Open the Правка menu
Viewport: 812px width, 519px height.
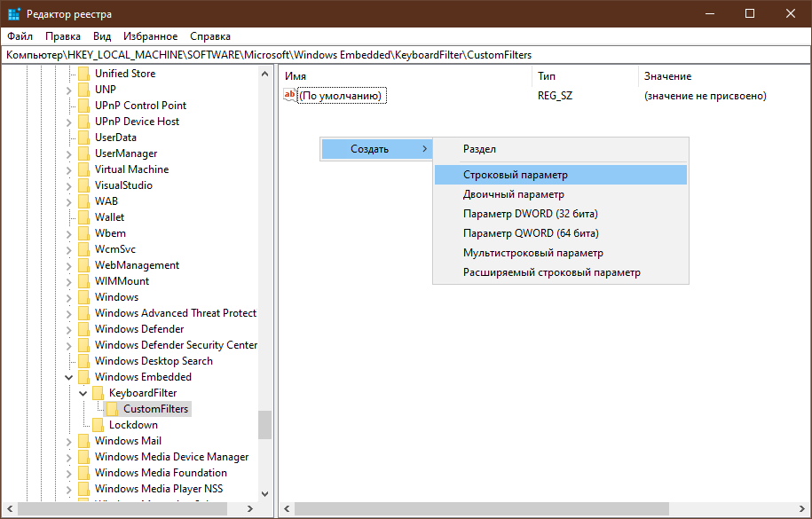coord(63,36)
